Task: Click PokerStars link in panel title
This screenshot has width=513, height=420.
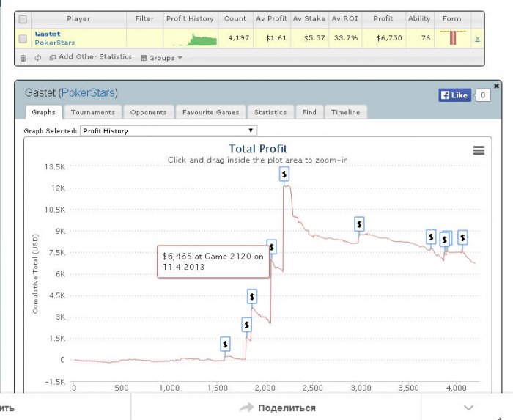Action: 88,93
